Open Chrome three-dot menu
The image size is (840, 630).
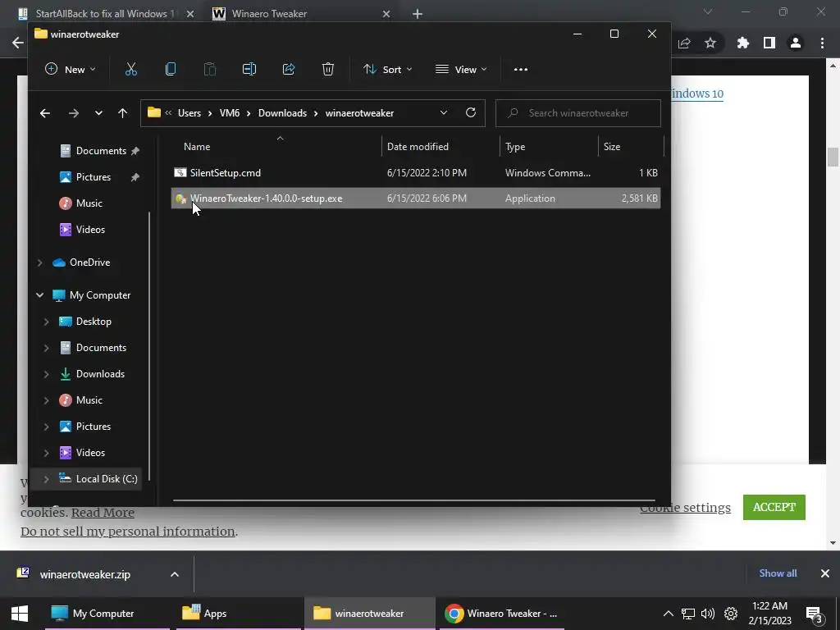point(822,43)
